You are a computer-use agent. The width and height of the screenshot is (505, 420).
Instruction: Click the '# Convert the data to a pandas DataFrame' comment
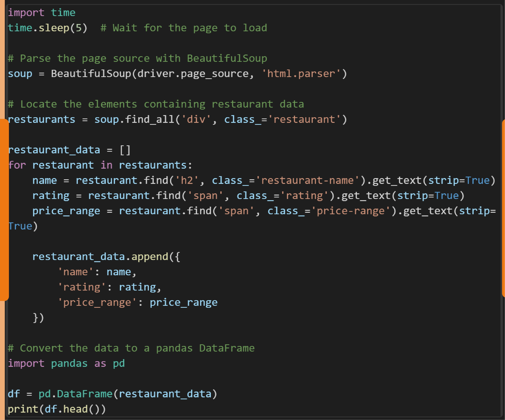[131, 348]
